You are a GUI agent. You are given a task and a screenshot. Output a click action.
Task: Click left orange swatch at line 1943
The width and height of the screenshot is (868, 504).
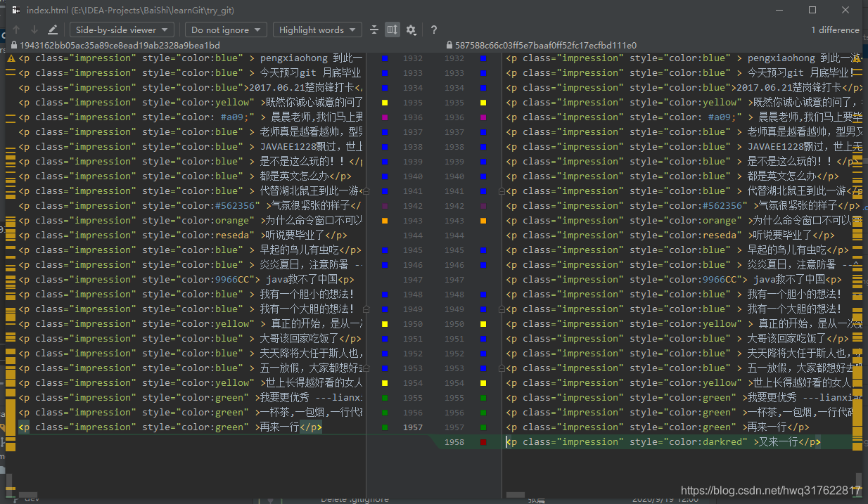coord(385,221)
